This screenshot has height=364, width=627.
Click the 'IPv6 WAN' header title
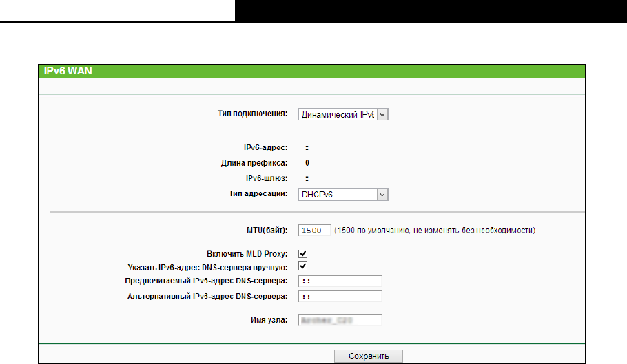point(68,71)
